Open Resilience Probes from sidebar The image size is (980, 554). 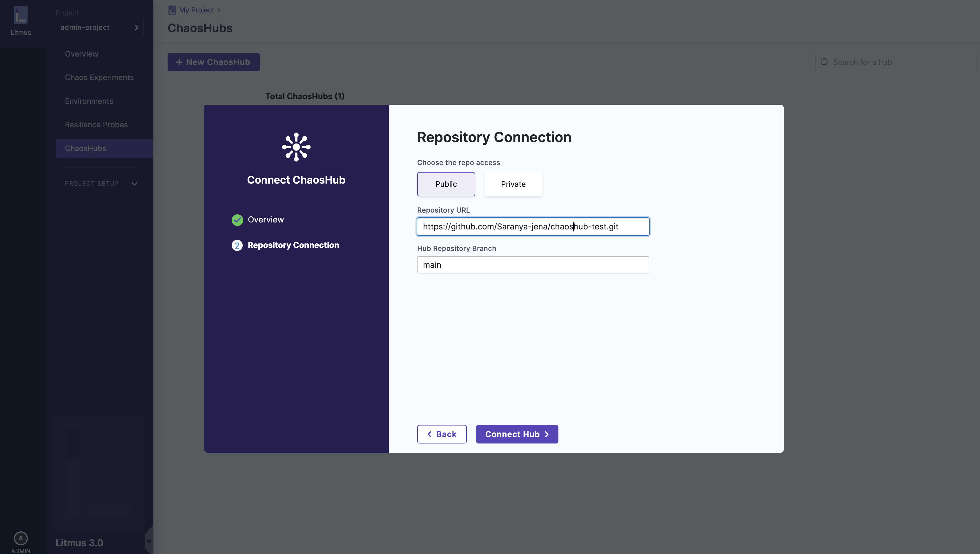coord(96,125)
